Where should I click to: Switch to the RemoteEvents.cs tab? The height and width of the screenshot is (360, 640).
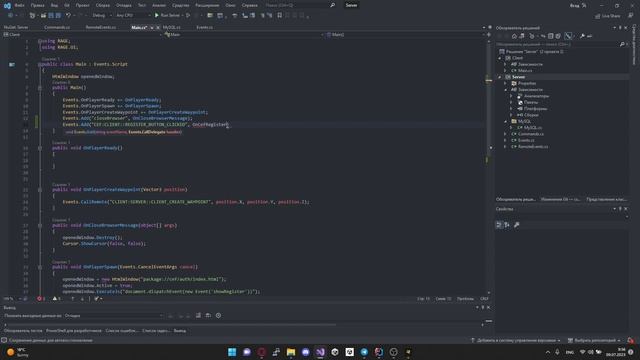pos(101,27)
